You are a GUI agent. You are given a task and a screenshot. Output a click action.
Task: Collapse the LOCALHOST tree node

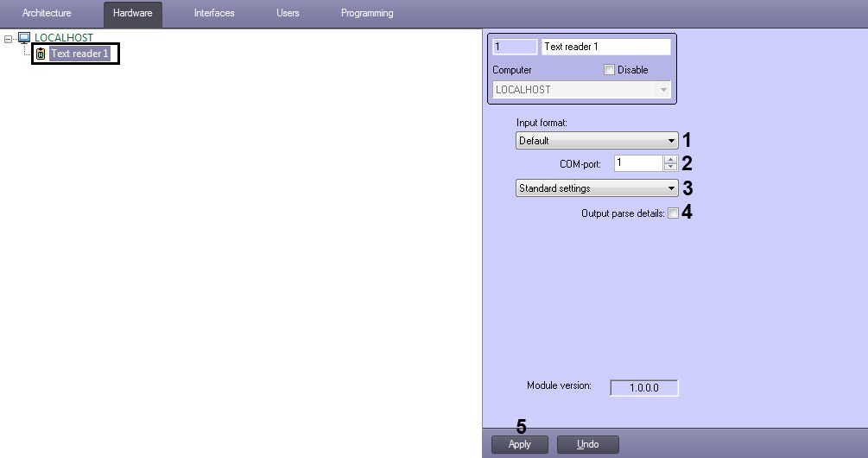coord(8,39)
